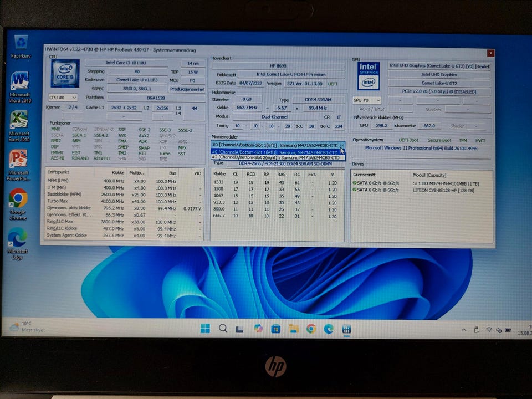Expand the CPU #0 selector dropdown
This screenshot has height=399, width=532.
pyautogui.click(x=63, y=98)
